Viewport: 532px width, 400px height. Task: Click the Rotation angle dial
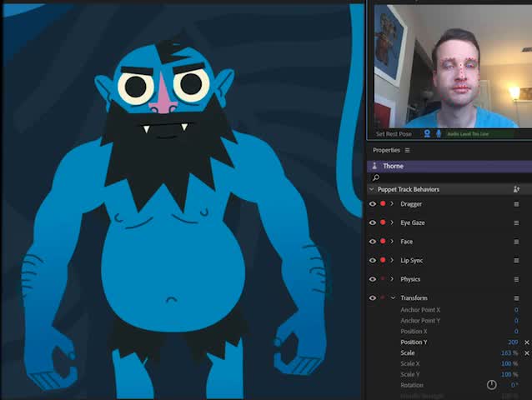tap(491, 385)
